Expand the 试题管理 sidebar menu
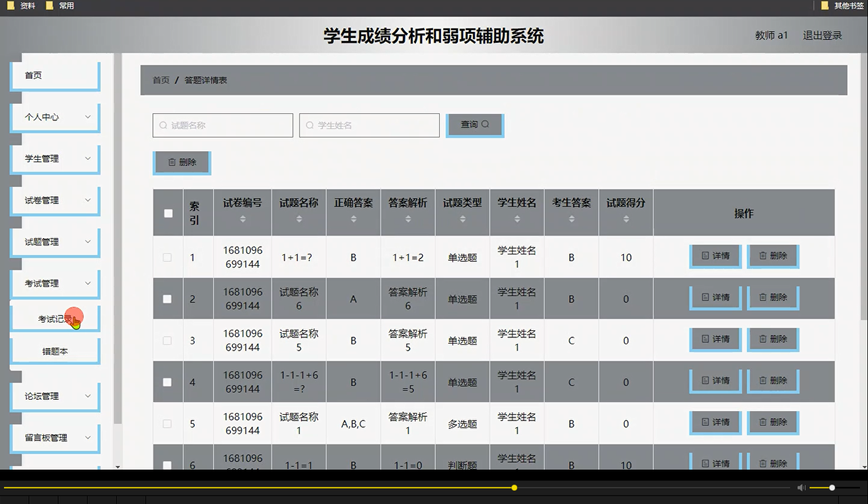 tap(55, 242)
